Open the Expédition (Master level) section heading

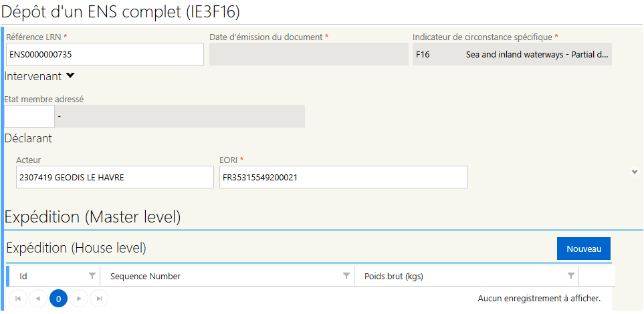(x=93, y=217)
